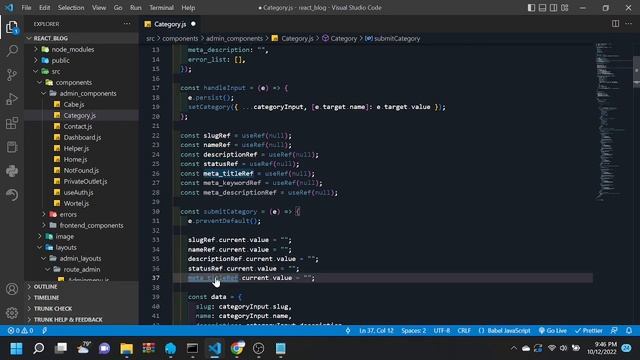Open the File menu

[27, 8]
